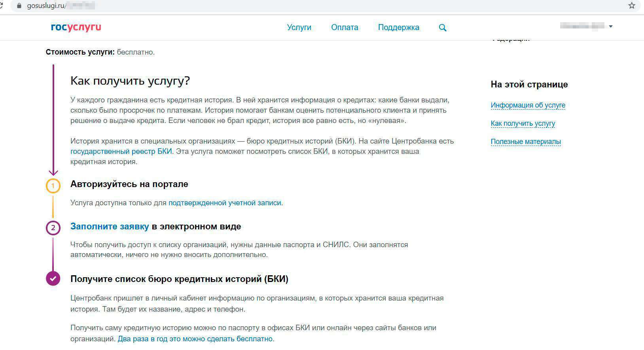The width and height of the screenshot is (644, 350).
Task: Click the Стоимость услуги: бесплатно text
Action: pyautogui.click(x=100, y=52)
